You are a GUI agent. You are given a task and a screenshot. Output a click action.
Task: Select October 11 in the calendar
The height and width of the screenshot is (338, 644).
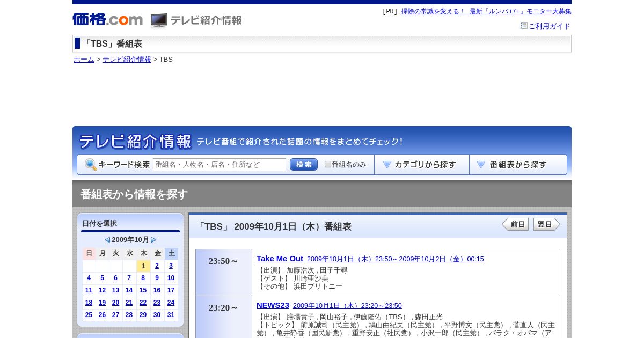coord(89,290)
